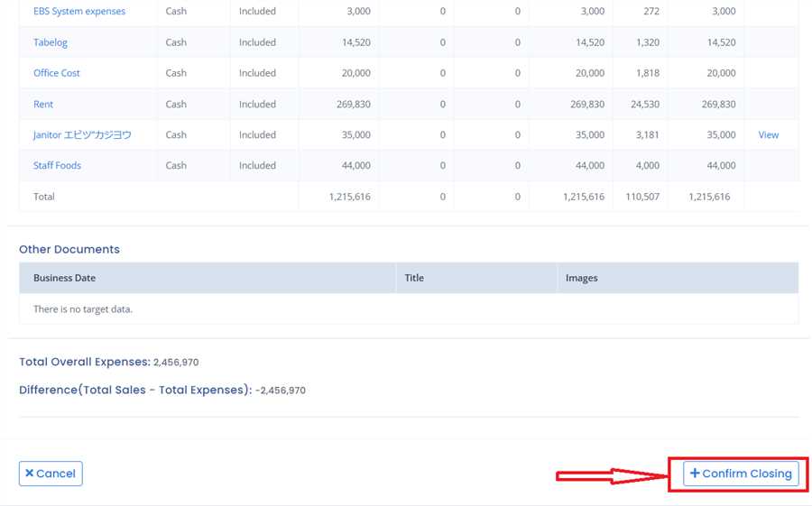812x506 pixels.
Task: Click the X icon on Cancel
Action: (30, 474)
